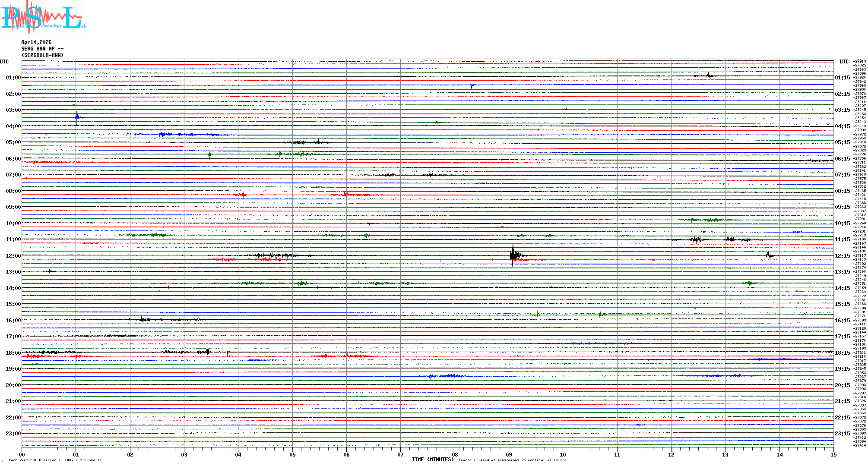Viewport: 868px width, 466px height.
Task: Click the 12:00 hour label on left
Action: click(x=13, y=256)
